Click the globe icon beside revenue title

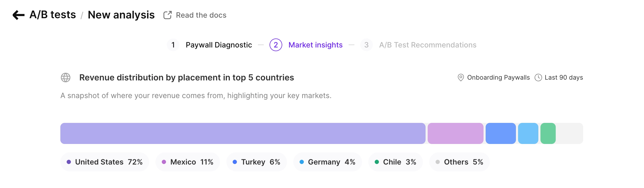(x=66, y=78)
